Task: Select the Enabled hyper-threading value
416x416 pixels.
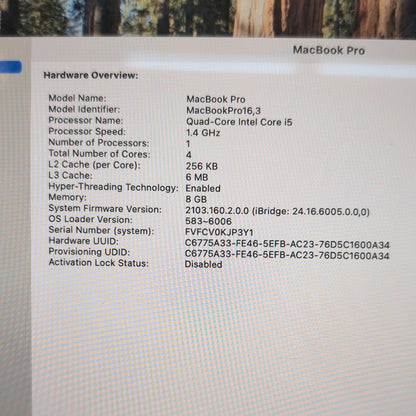Action: (203, 188)
